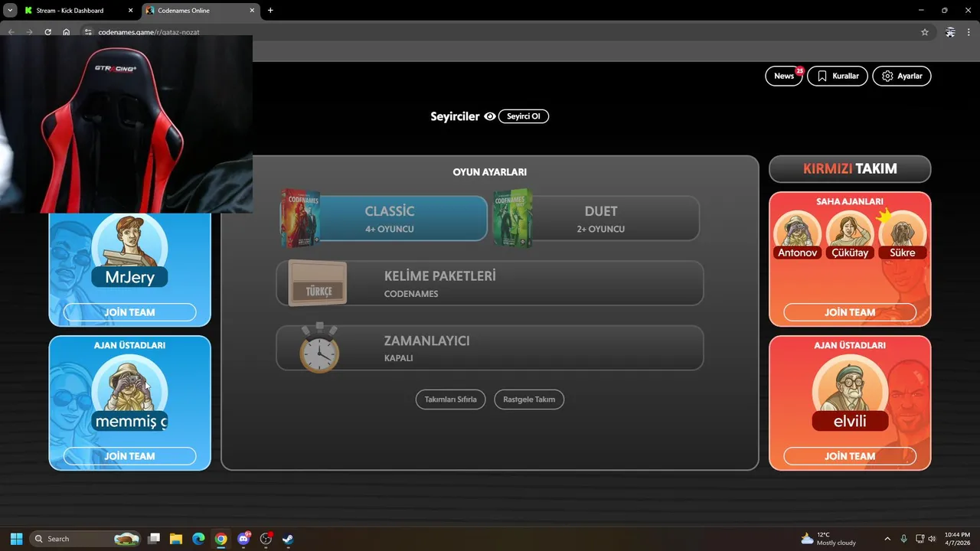Click Çükütay player avatar
The width and height of the screenshot is (980, 551).
tap(850, 235)
